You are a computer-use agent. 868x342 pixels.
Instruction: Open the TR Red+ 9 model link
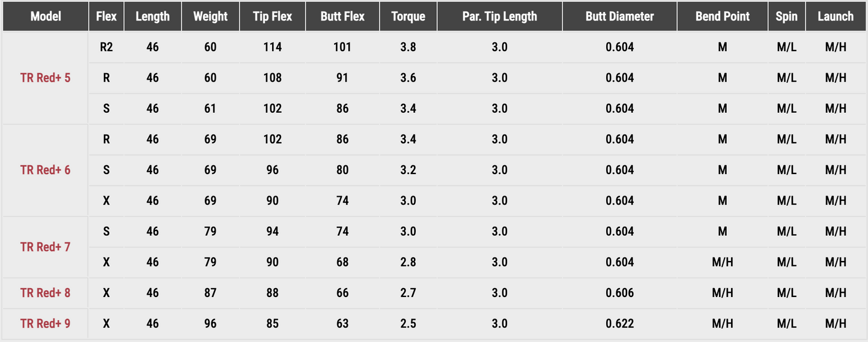(x=46, y=323)
